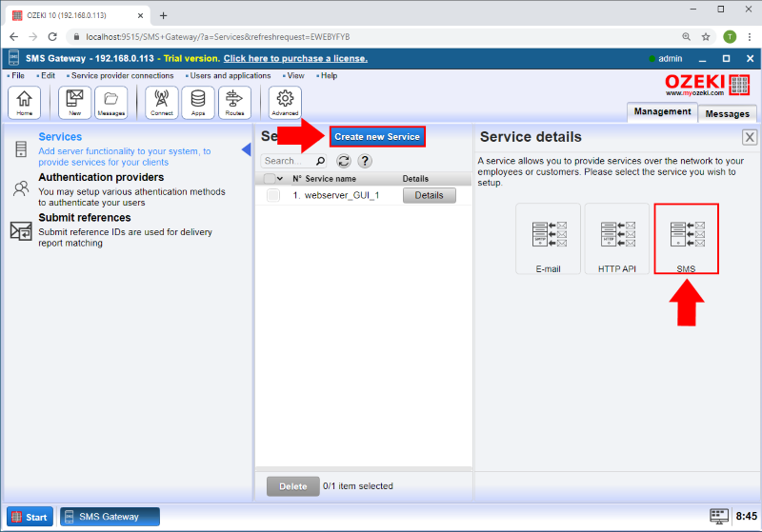Open the Help menu
Screen dimensions: 762x532
(329, 76)
